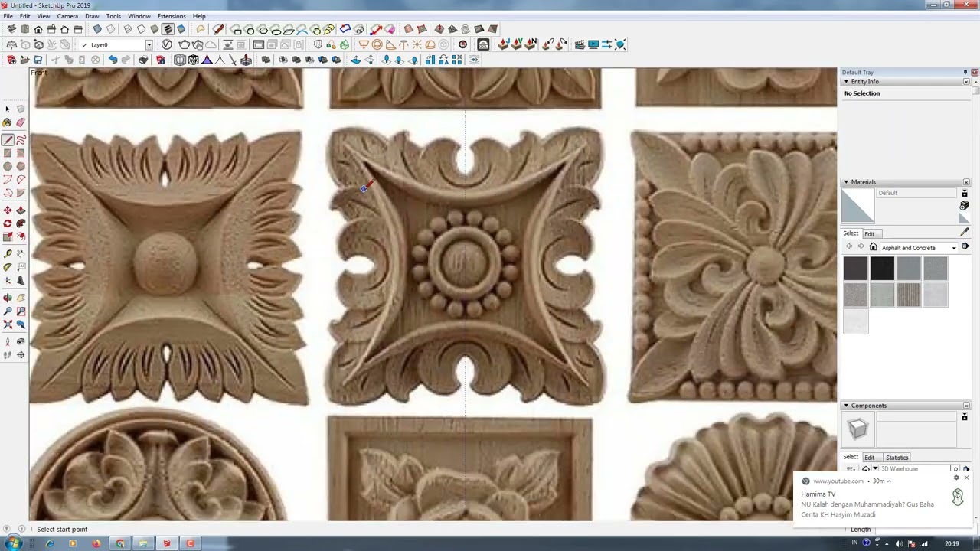Choose the striped concrete material swatch
The width and height of the screenshot is (980, 551).
point(909,295)
